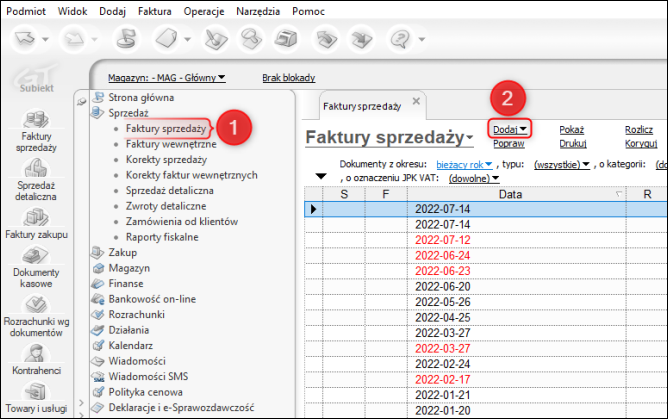668x419 pixels.
Task: Select Korekty faktur wewnętrznych tree item
Action: [x=191, y=175]
